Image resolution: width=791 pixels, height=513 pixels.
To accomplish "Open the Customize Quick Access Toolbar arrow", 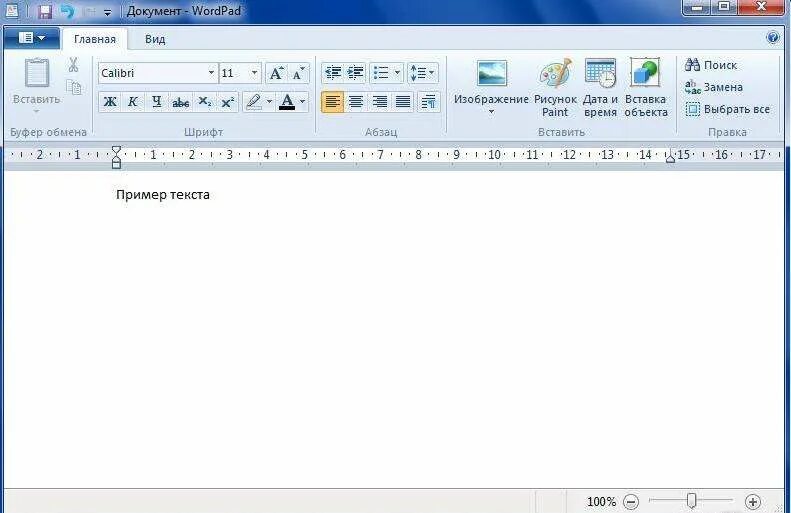I will tap(107, 13).
